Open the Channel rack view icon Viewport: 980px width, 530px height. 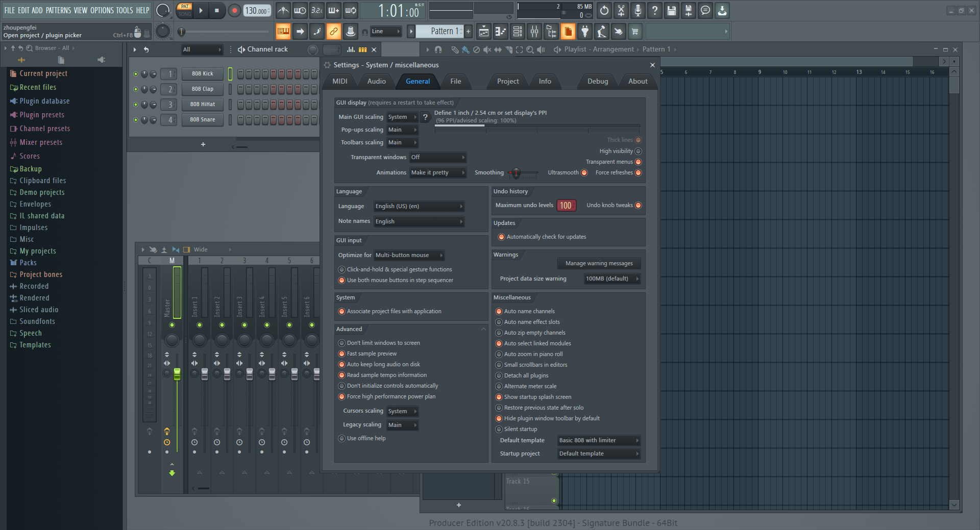tap(518, 32)
